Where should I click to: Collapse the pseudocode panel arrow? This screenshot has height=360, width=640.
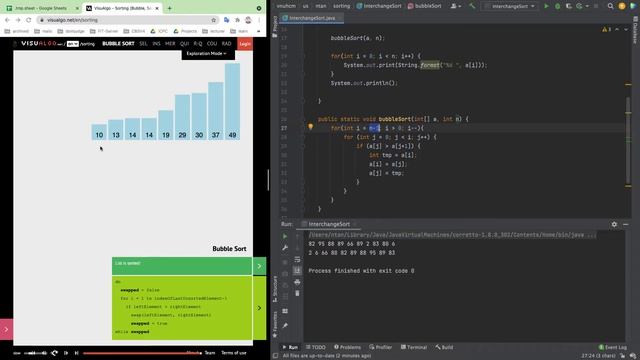point(259,308)
